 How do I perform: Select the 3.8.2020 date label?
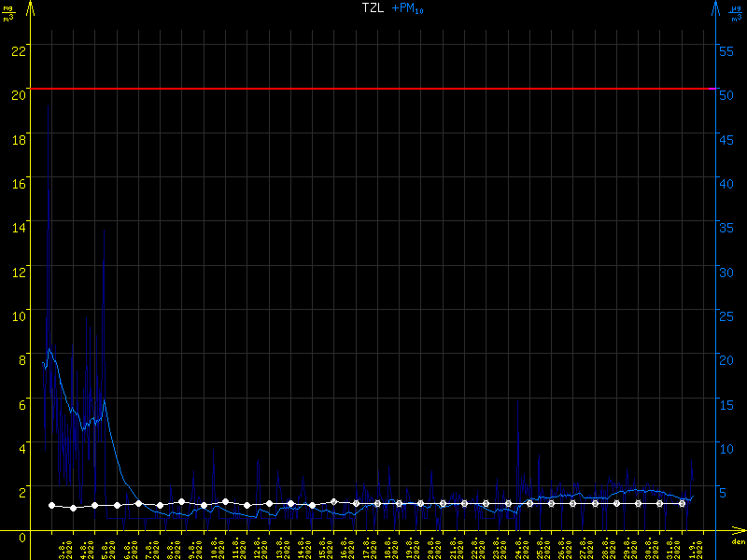[65, 547]
